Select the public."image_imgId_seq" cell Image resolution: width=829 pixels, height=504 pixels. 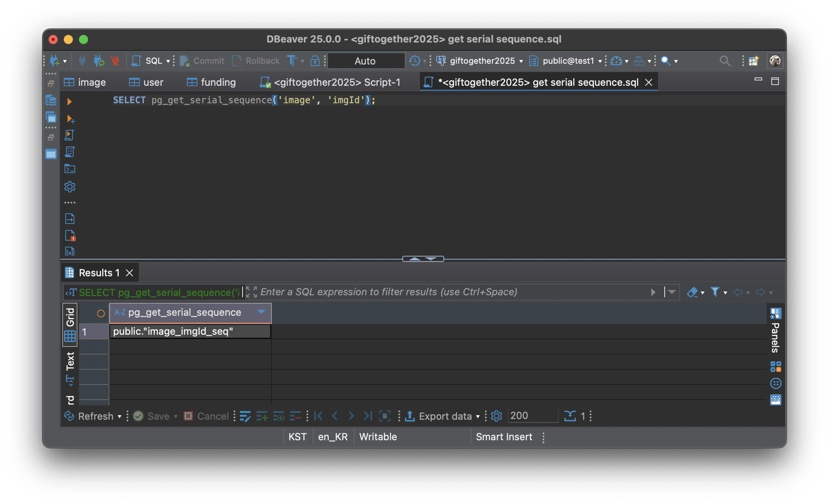click(x=190, y=331)
